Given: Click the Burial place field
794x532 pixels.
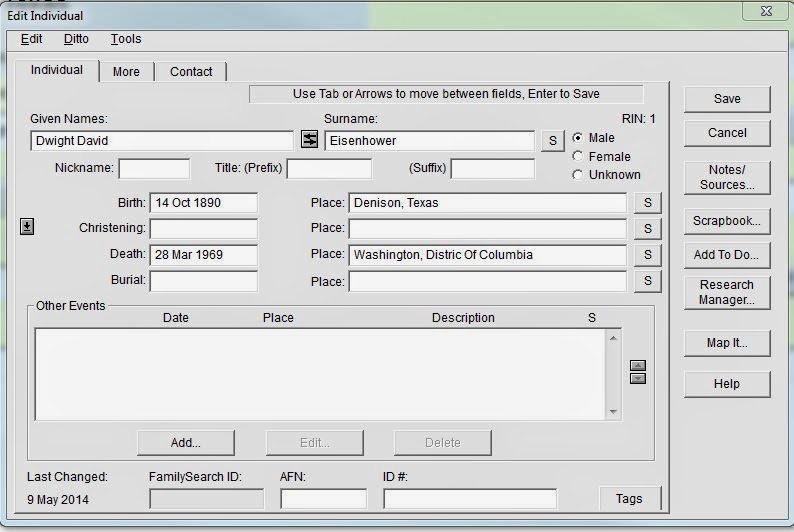Looking at the screenshot, I should pyautogui.click(x=488, y=281).
